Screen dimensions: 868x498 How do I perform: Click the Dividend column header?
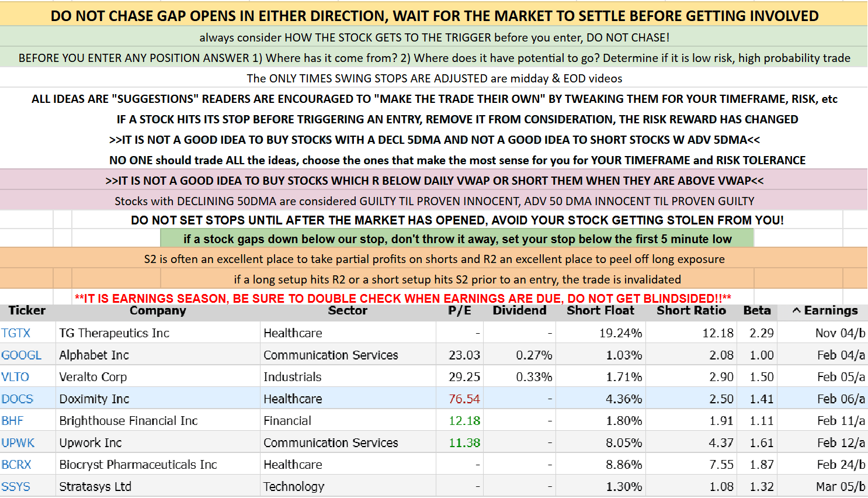coord(519,310)
